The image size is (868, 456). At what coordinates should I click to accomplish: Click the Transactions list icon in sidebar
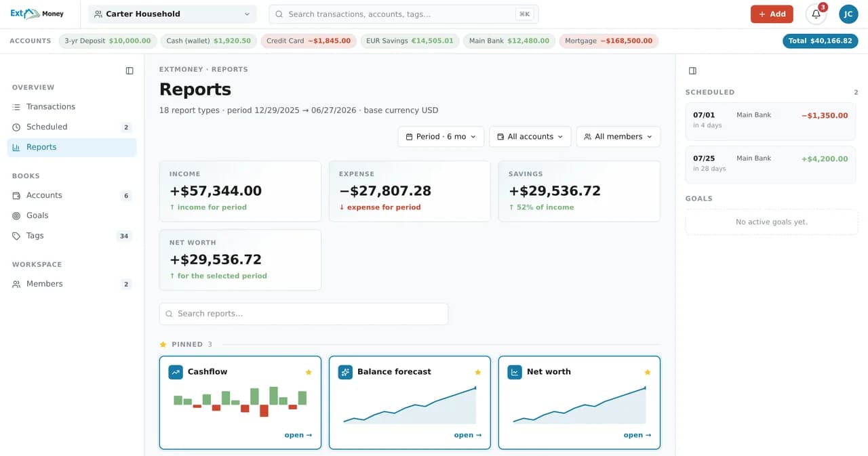[x=16, y=107]
